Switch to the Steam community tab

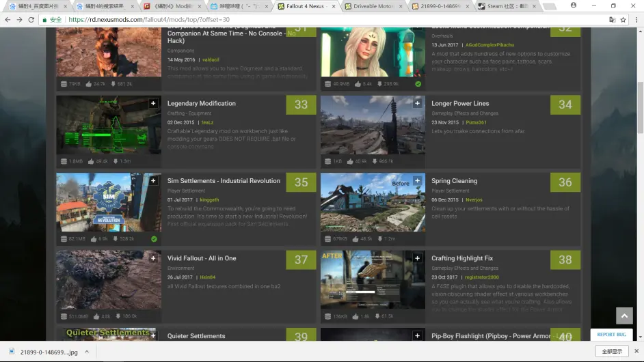pos(507,6)
